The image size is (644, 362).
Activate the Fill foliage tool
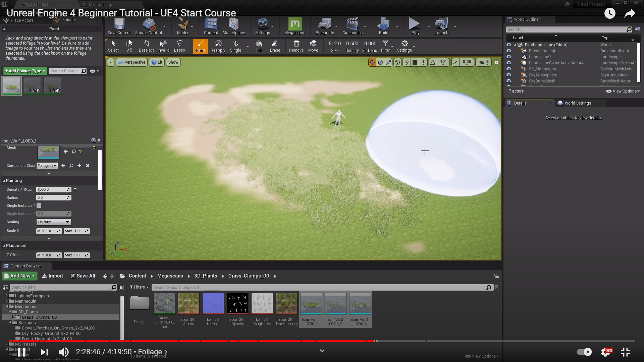coord(259,46)
